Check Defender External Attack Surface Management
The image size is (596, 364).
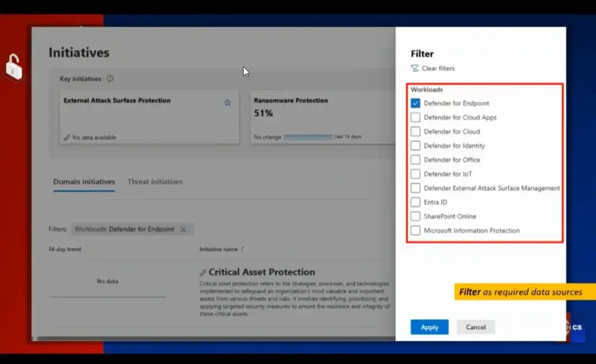tap(415, 188)
